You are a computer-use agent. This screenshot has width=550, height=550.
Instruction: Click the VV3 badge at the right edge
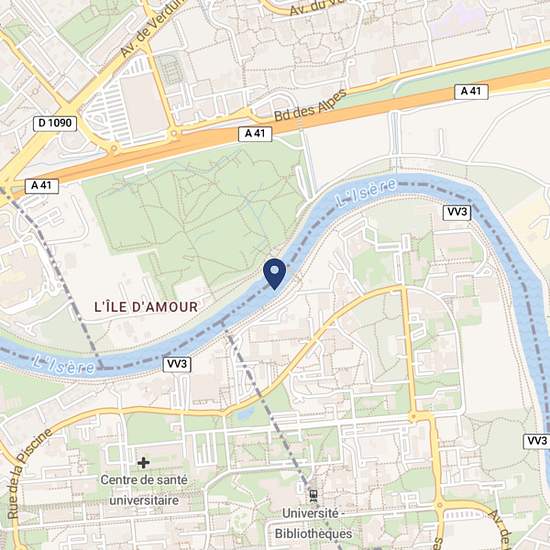click(537, 441)
